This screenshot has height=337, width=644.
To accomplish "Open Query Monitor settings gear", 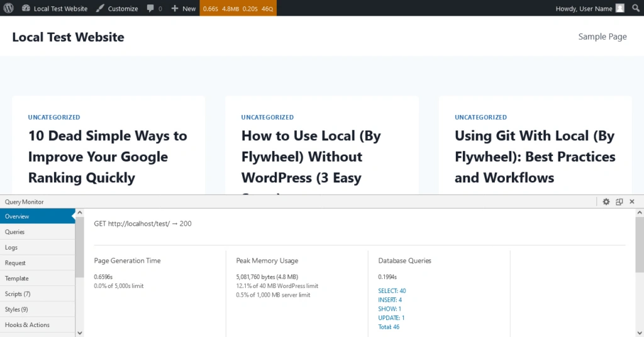I will 606,202.
